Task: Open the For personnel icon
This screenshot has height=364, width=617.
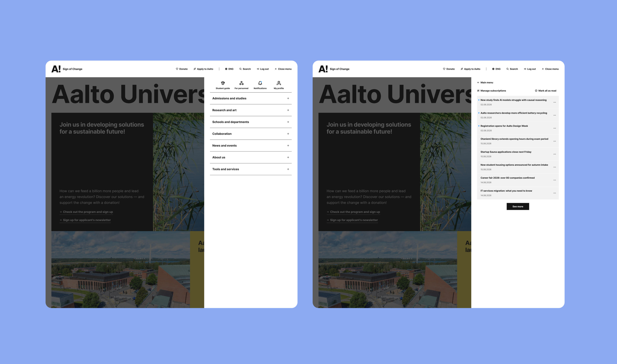Action: point(241,83)
